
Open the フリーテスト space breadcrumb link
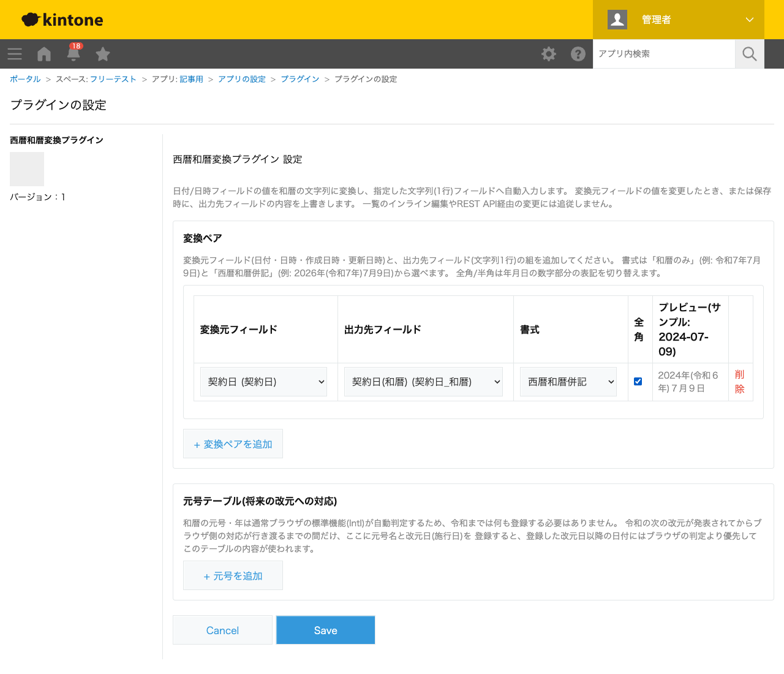tap(113, 79)
